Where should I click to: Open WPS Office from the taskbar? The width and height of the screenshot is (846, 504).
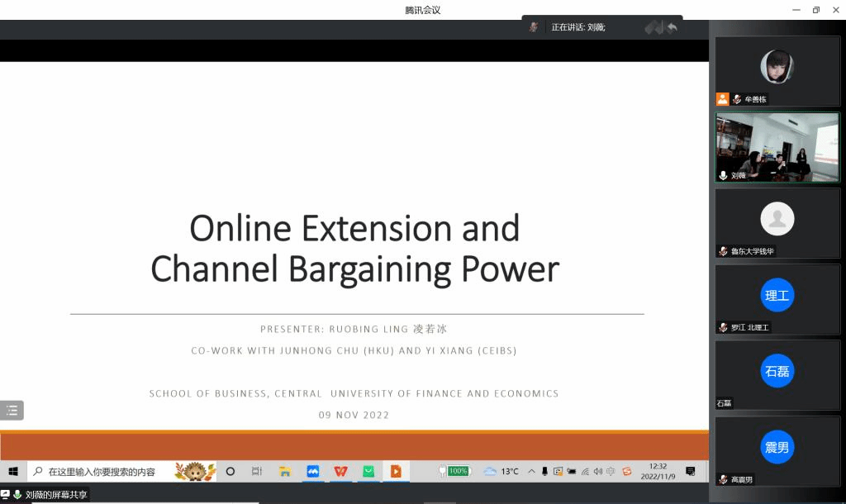click(340, 471)
